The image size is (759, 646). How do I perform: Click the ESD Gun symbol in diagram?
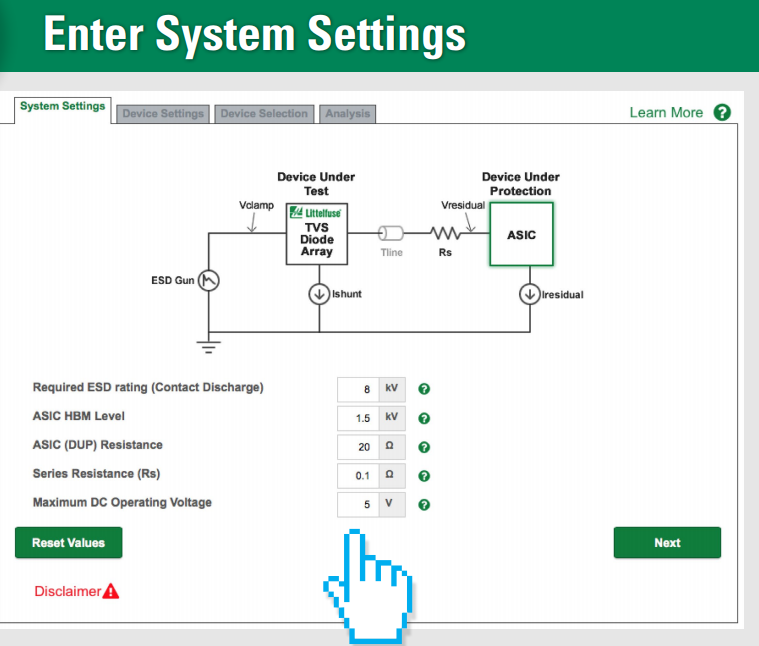(x=209, y=281)
